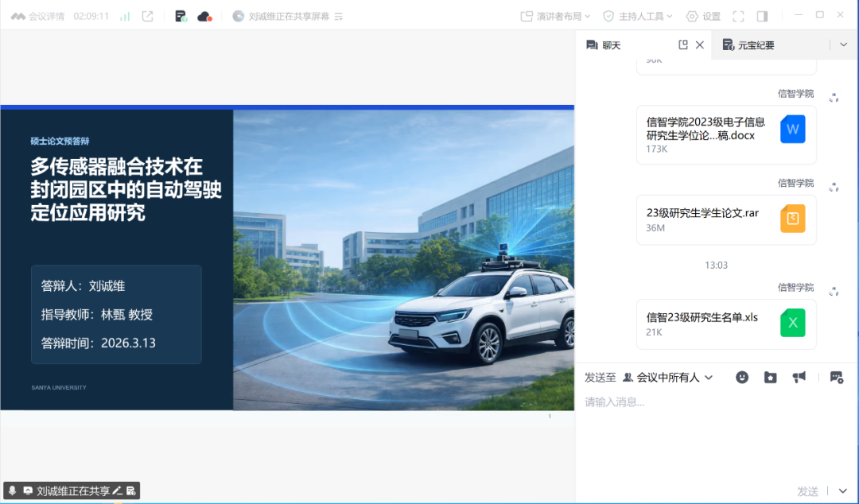Toggle fullscreen mode icon in top bar
Image resolution: width=859 pixels, height=504 pixels.
pyautogui.click(x=738, y=16)
